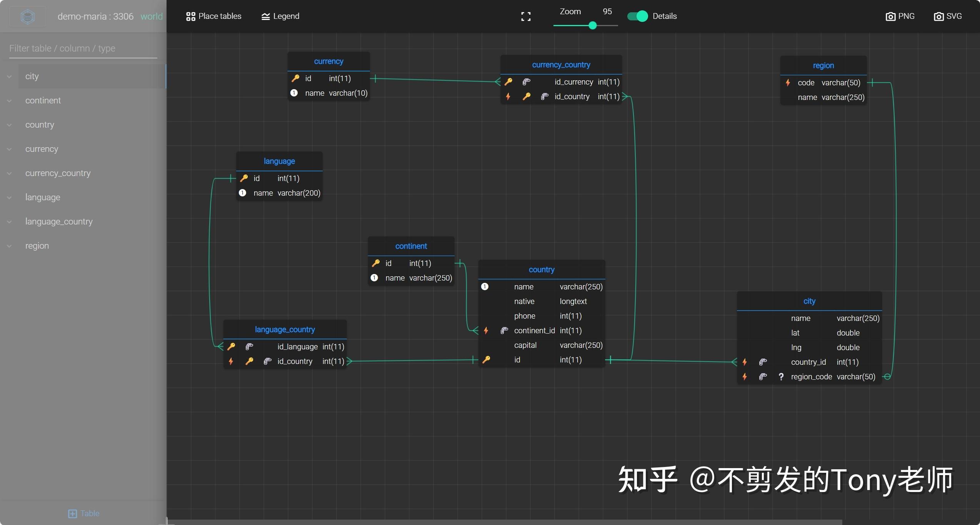
Task: Show the Legend
Action: coord(280,16)
